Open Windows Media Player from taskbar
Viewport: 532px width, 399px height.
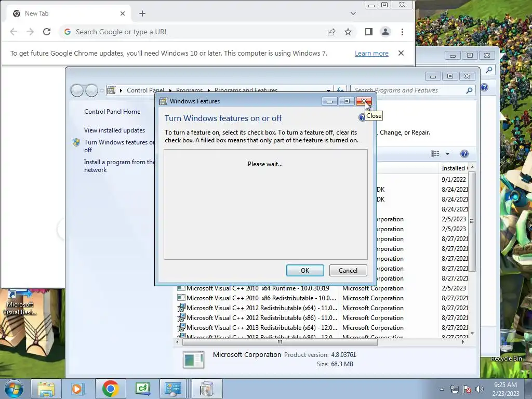(77, 389)
